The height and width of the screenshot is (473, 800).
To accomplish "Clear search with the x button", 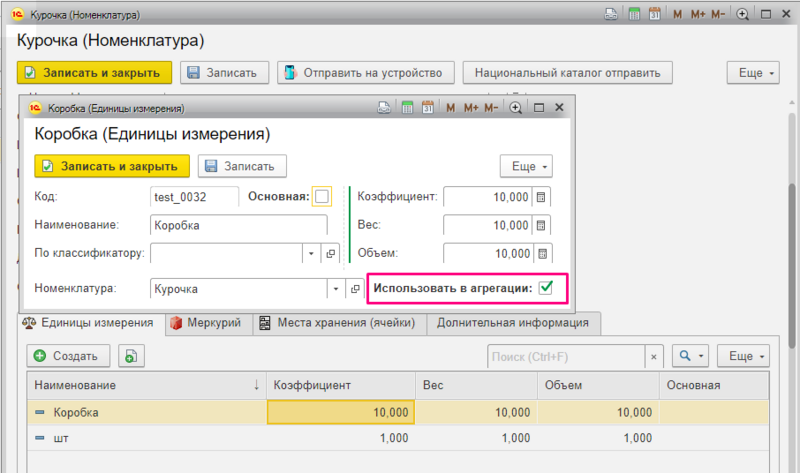I will click(x=653, y=356).
